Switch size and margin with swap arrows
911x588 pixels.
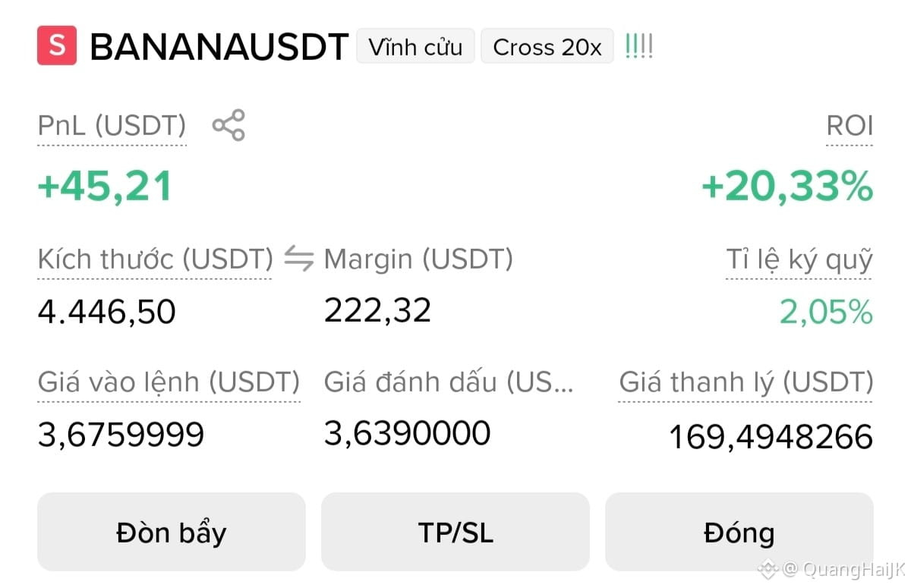pyautogui.click(x=298, y=259)
